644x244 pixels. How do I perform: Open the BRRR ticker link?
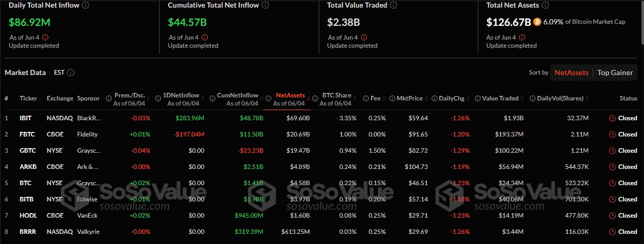click(x=27, y=232)
